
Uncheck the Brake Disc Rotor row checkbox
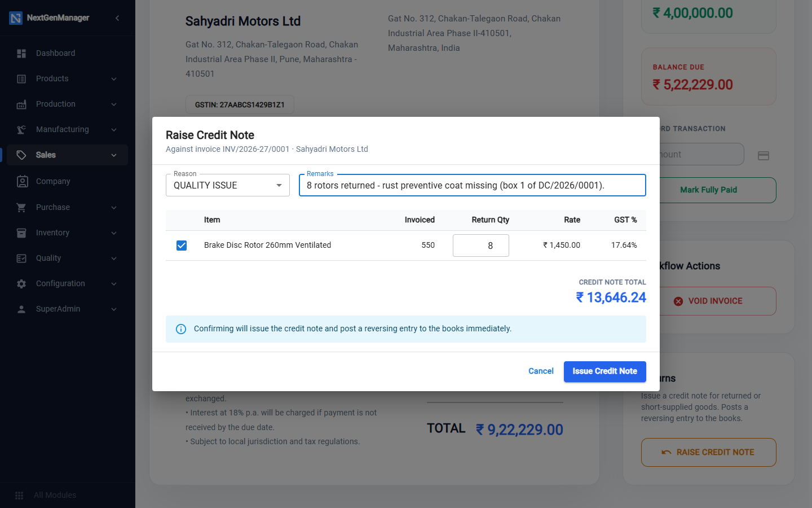pos(182,245)
